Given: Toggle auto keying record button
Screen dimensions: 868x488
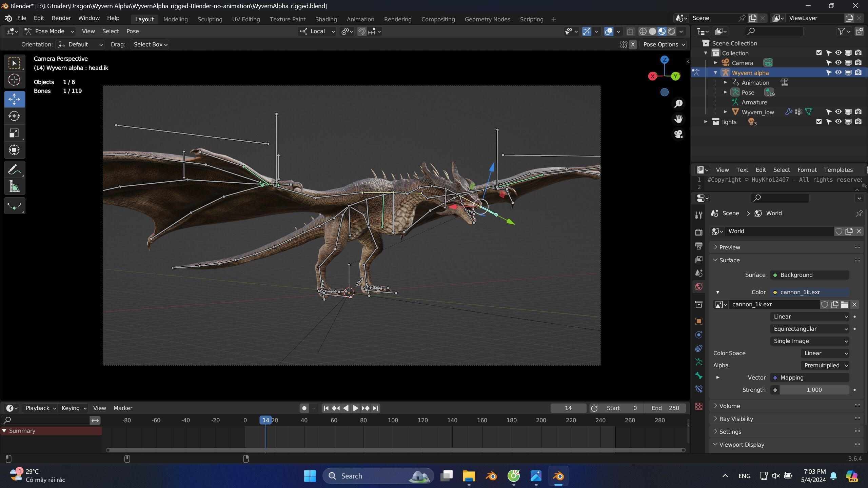Looking at the screenshot, I should pyautogui.click(x=304, y=408).
